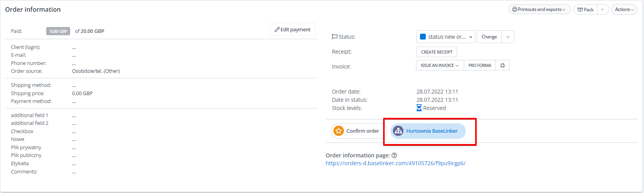Click the 'Client (login):' label

[25, 47]
